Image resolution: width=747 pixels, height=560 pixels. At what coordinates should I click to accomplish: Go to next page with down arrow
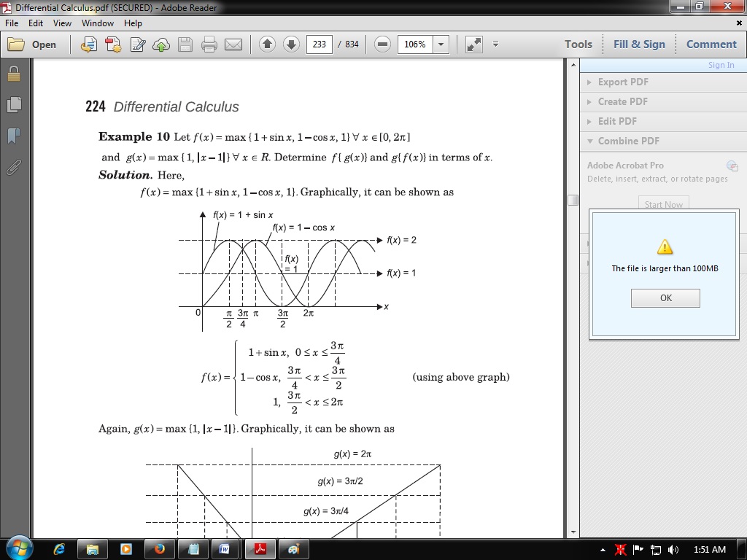(x=291, y=44)
